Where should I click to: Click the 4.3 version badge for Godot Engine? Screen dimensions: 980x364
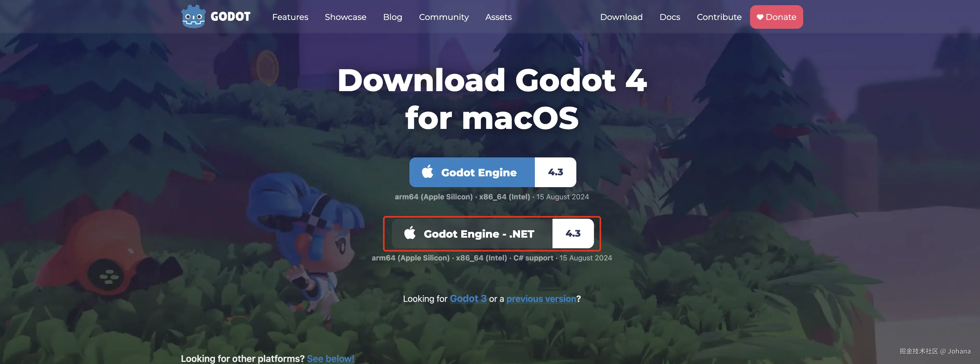[x=555, y=172]
